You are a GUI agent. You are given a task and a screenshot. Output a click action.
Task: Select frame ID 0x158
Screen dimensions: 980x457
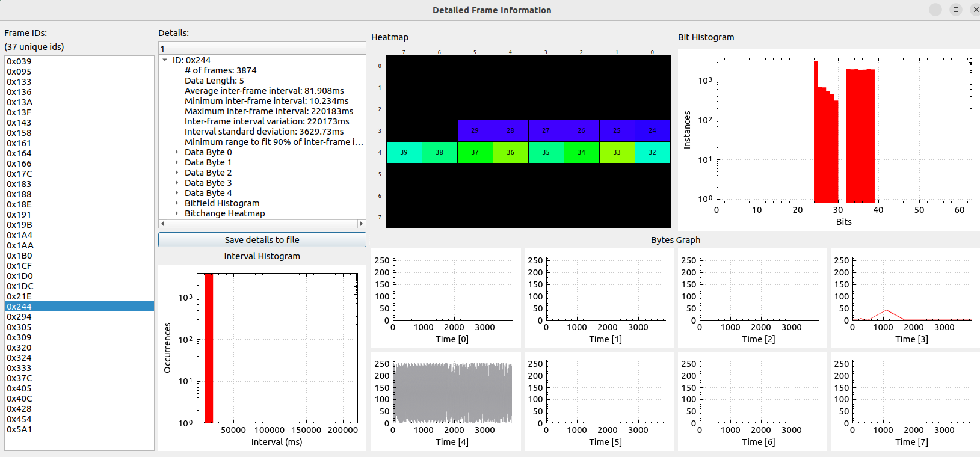tap(79, 133)
